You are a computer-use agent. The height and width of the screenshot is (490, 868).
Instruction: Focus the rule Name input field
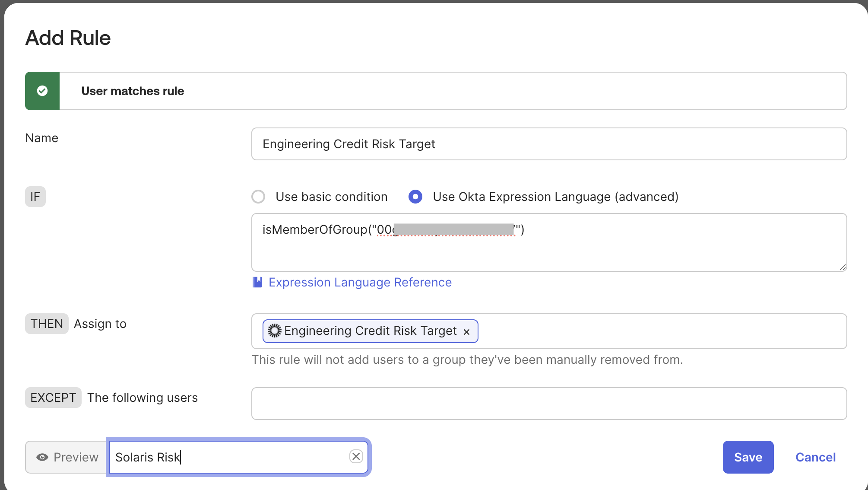click(549, 144)
